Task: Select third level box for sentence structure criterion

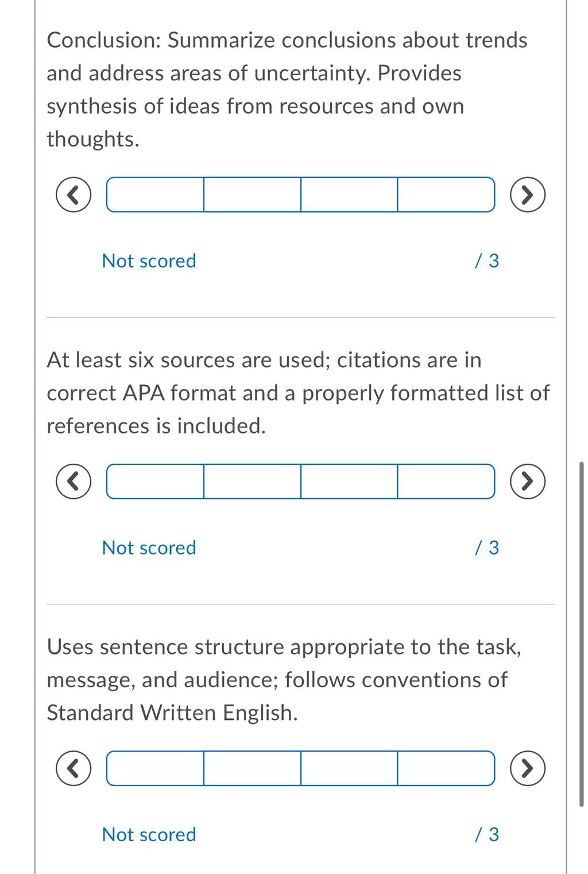Action: click(349, 768)
